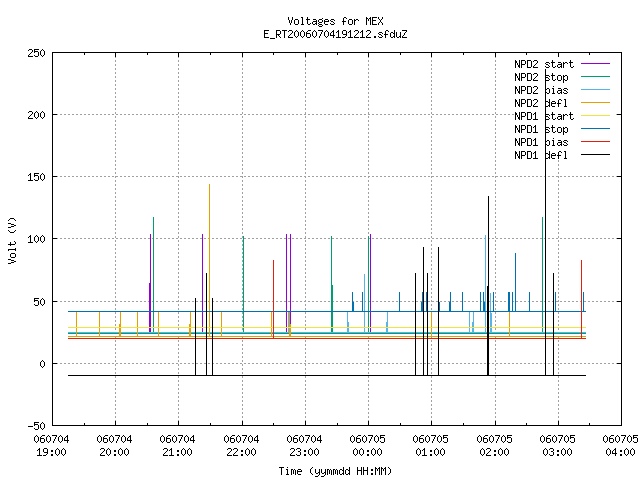This screenshot has height=480, width=640.
Task: Click the 'NPD1 defl' legend label
Action: (541, 156)
